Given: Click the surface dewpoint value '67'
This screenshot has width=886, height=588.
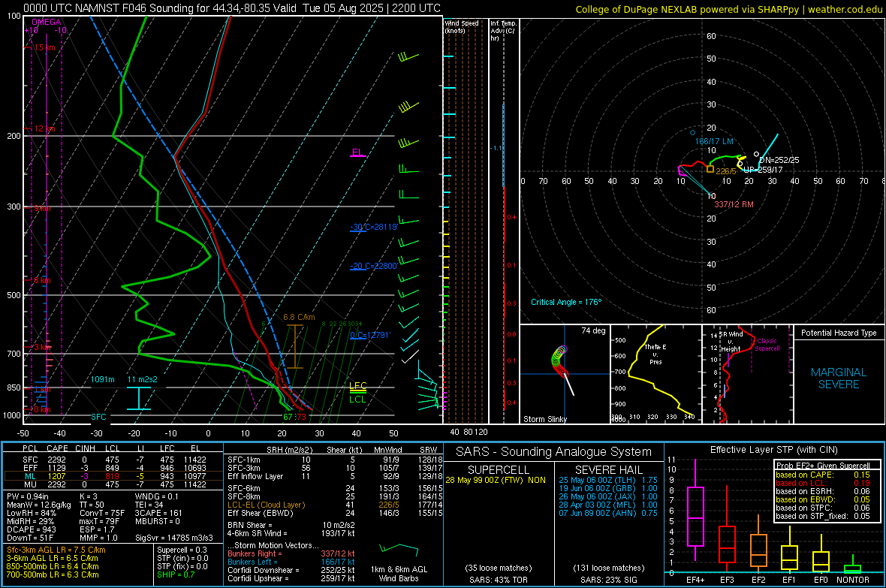Looking at the screenshot, I should click(288, 417).
